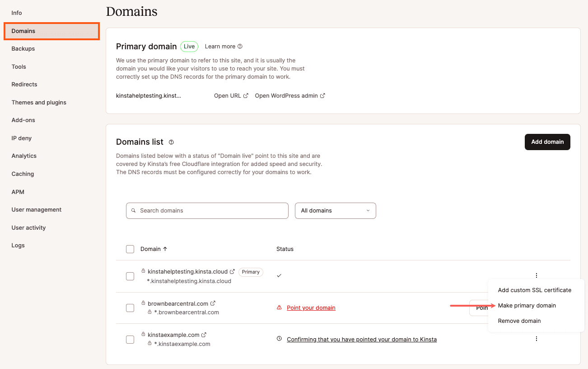Go to Backups in the sidebar
The image size is (588, 369).
point(23,48)
